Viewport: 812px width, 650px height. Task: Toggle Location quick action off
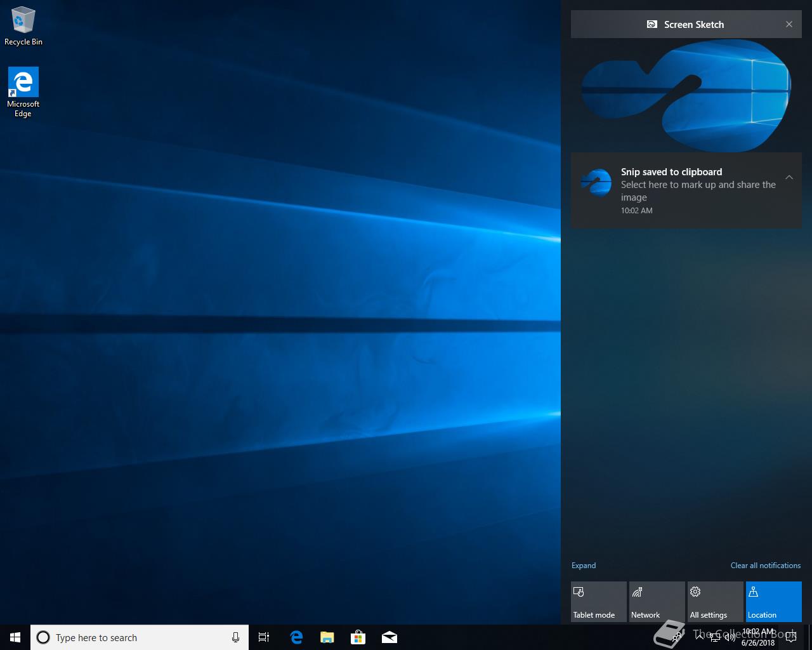pos(774,602)
